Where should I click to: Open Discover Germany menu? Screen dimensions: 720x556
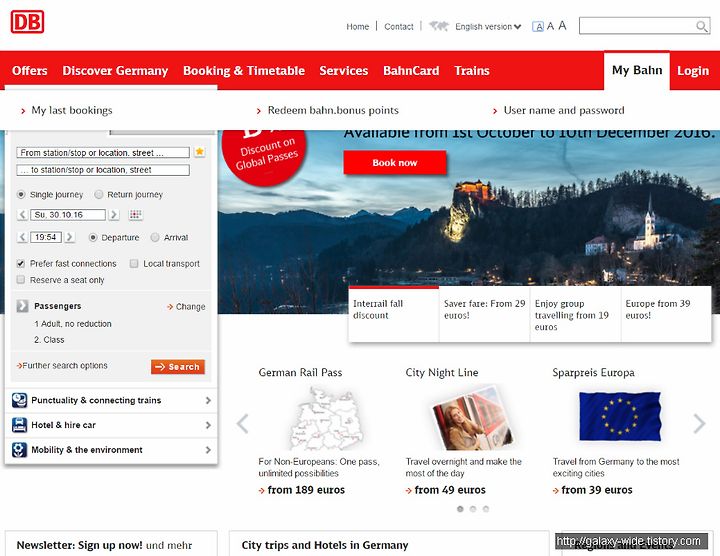click(115, 71)
